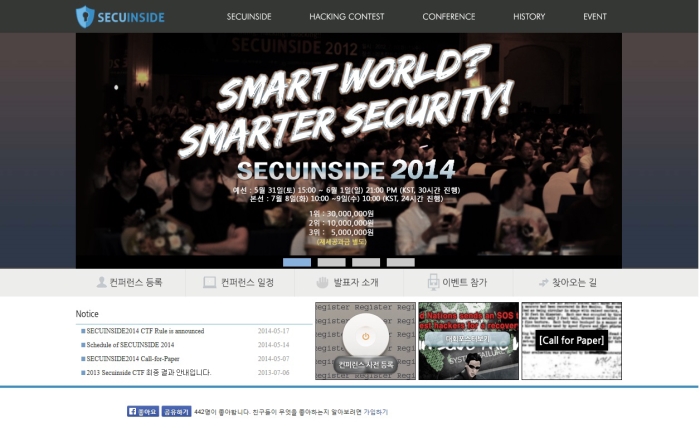This screenshot has width=700, height=429.
Task: Click the Facebook Share button
Action: pyautogui.click(x=176, y=411)
